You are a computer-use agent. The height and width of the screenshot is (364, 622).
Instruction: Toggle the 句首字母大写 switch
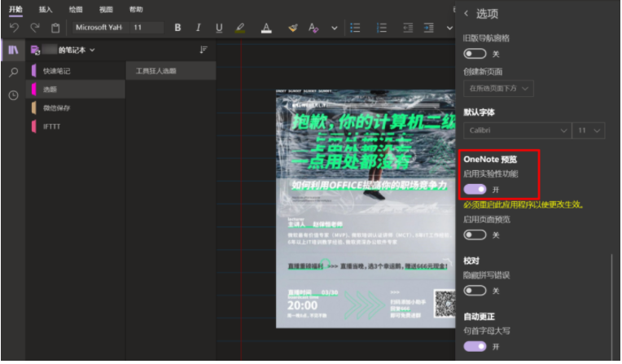475,347
